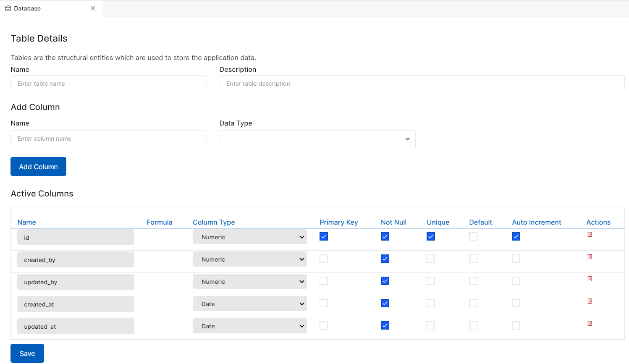
Task: Uncheck Primary Key for the id column
Action: coord(324,236)
